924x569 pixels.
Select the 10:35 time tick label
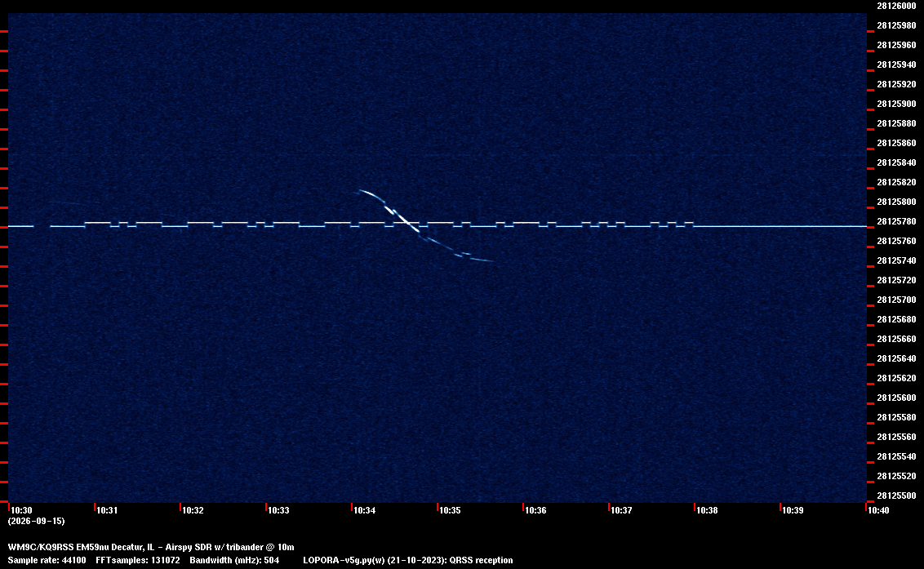tap(450, 510)
